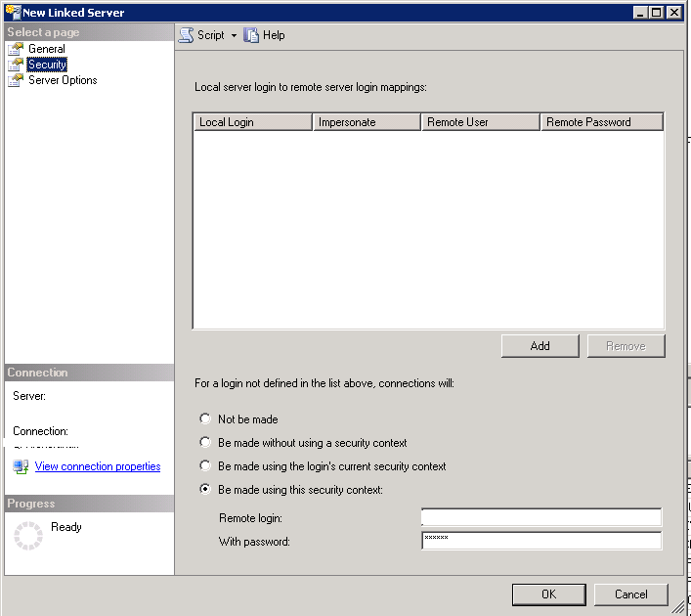Select the Server Options page icon
Screen dimensions: 691x616
click(x=16, y=80)
